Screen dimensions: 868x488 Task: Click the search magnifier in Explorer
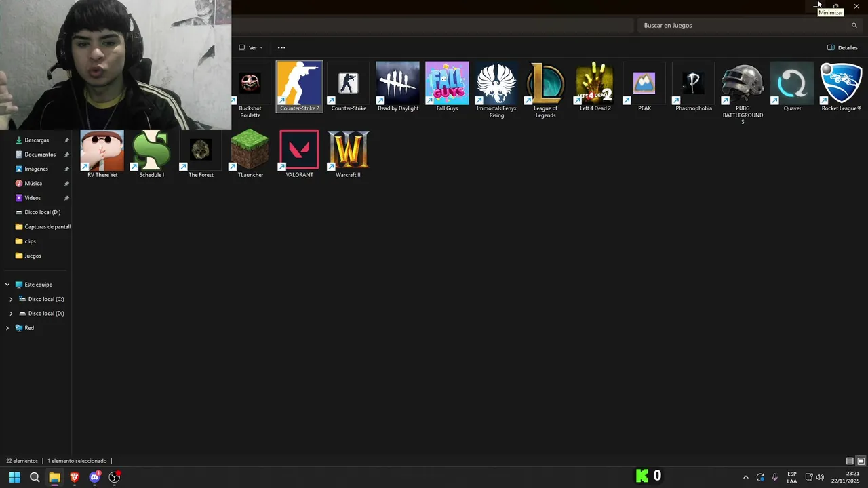pos(854,25)
